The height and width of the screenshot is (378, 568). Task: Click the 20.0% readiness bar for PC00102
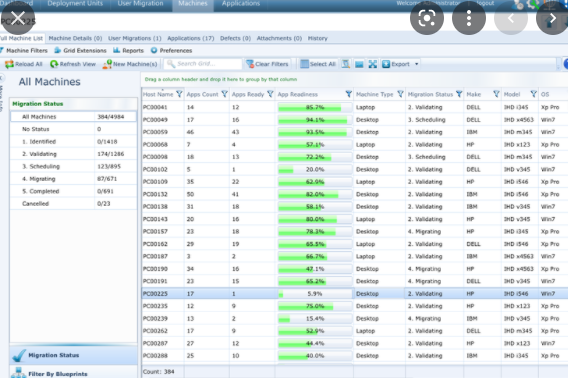[x=315, y=170]
